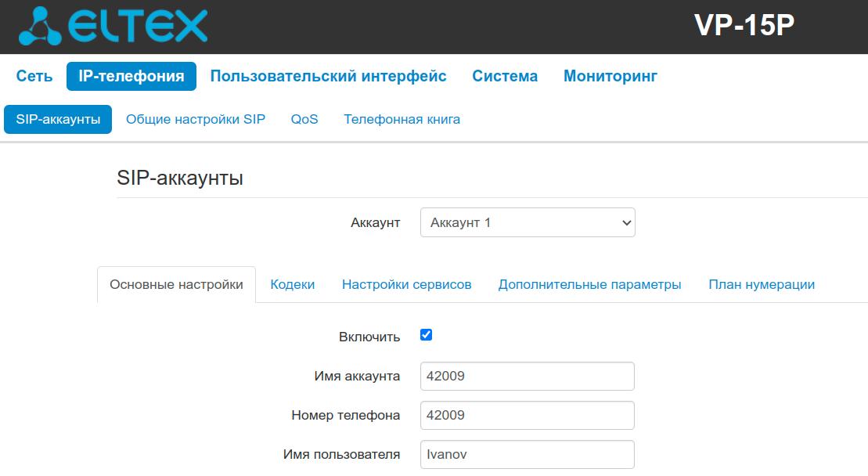Toggle the Включить checkbox
The width and height of the screenshot is (868, 476).
[427, 335]
